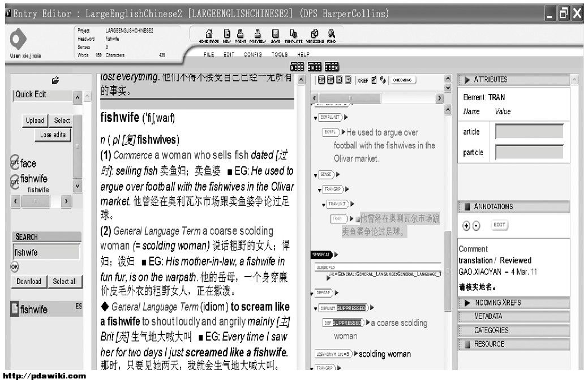Click the move-down arrow icon in tree toolbar
The image size is (588, 383).
click(349, 80)
